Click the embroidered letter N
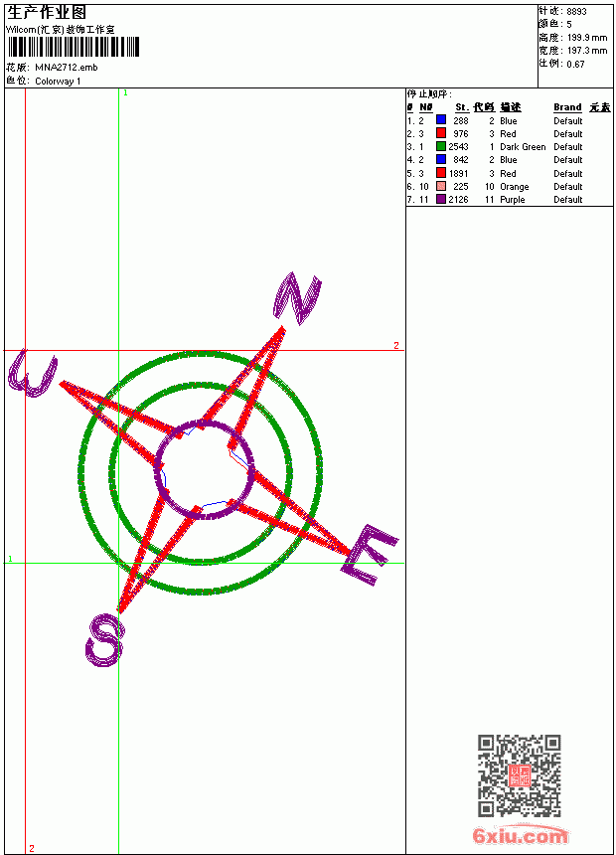 [297, 297]
